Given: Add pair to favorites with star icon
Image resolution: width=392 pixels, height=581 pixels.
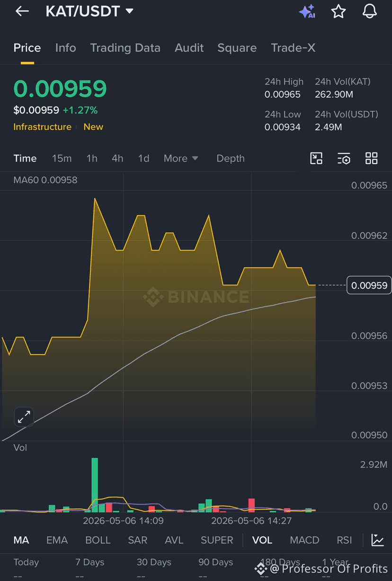Looking at the screenshot, I should pos(338,11).
